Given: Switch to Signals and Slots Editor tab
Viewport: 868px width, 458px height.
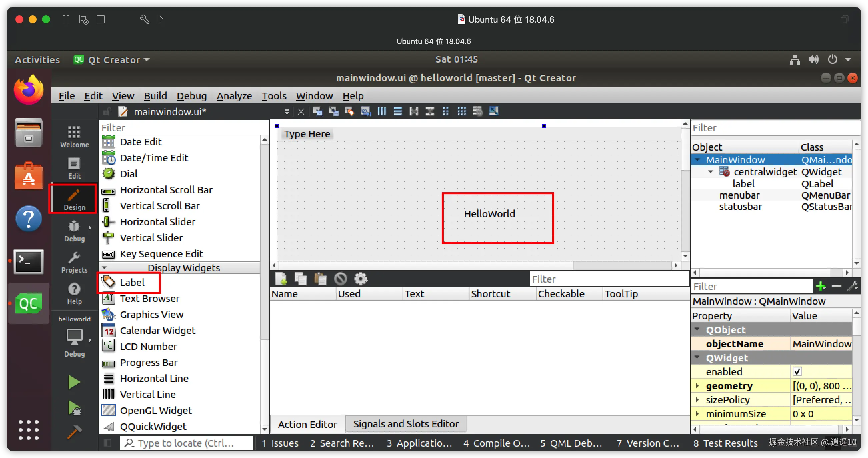Looking at the screenshot, I should point(406,424).
